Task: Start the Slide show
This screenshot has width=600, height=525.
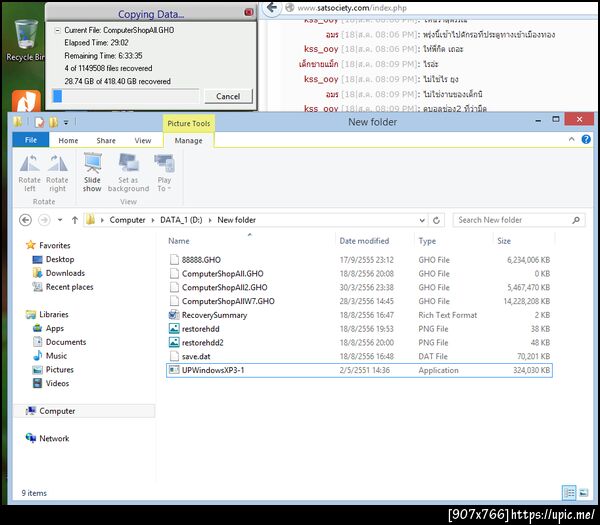Action: (92, 172)
